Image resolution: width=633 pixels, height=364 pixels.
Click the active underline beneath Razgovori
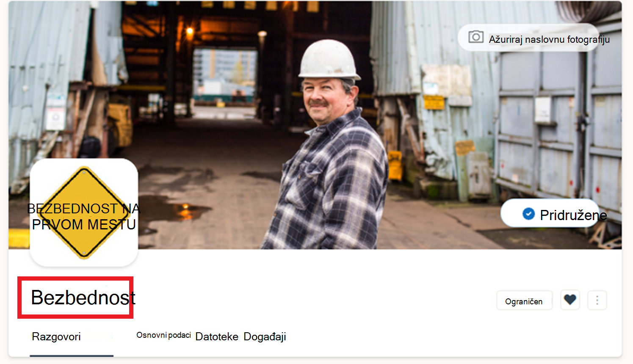point(72,356)
